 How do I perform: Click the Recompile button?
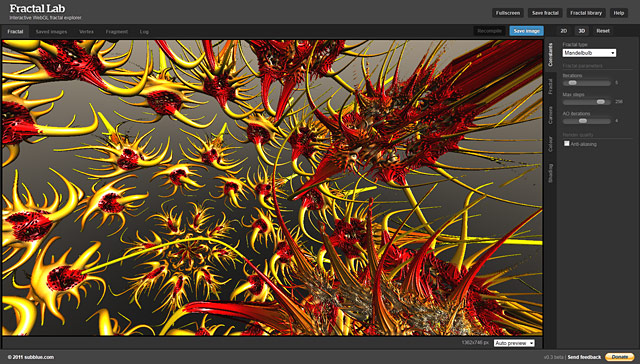coord(489,31)
